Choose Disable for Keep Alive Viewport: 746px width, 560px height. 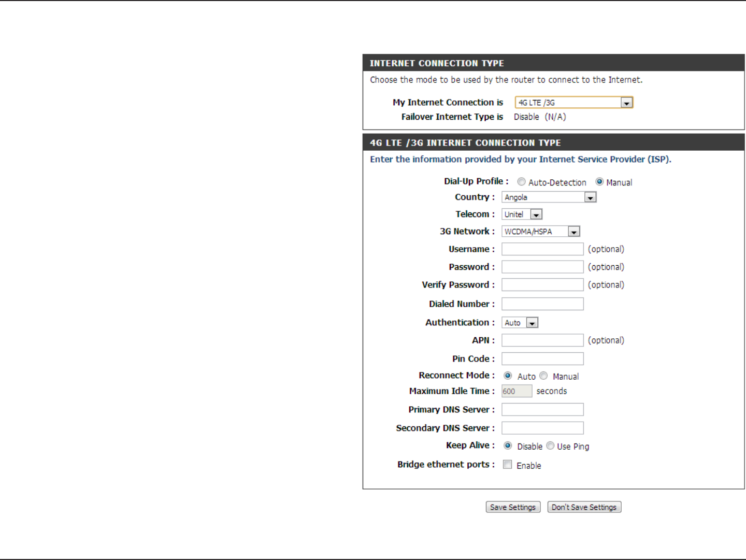pyautogui.click(x=508, y=446)
